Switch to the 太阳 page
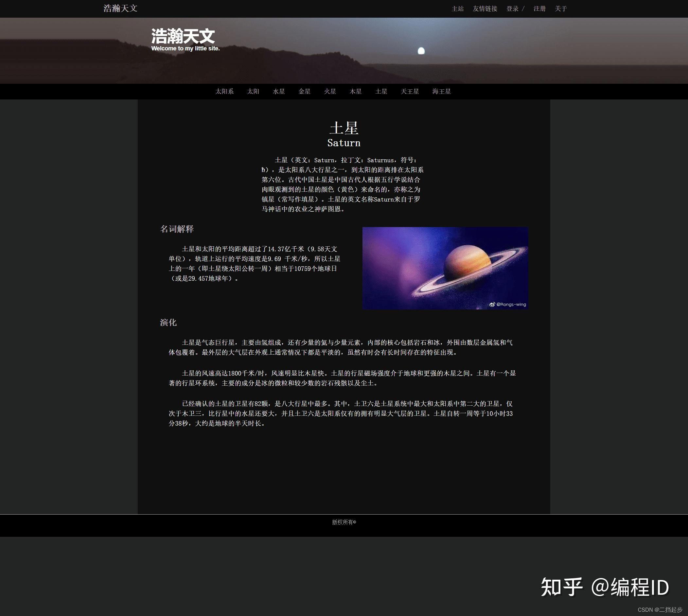The width and height of the screenshot is (688, 616). [x=253, y=91]
